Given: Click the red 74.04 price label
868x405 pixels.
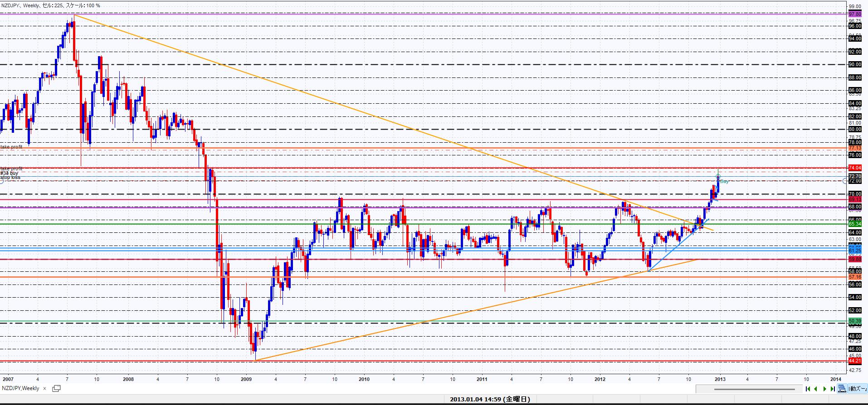Looking at the screenshot, I should (854, 168).
